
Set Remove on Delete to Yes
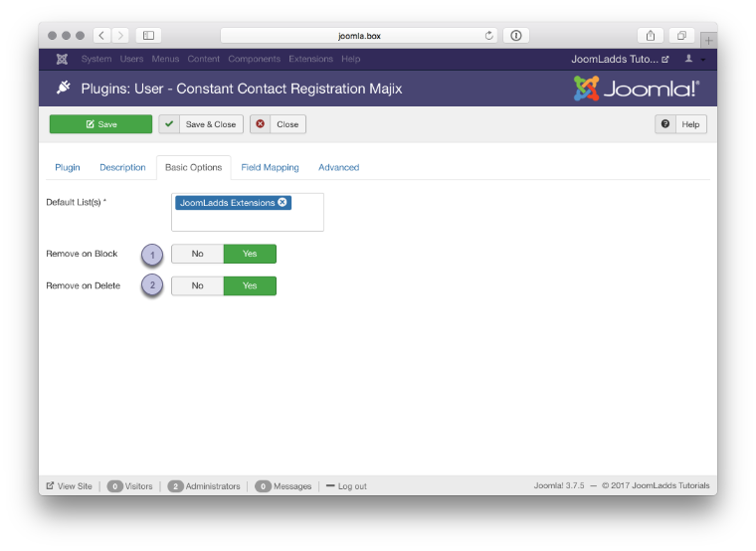click(250, 285)
